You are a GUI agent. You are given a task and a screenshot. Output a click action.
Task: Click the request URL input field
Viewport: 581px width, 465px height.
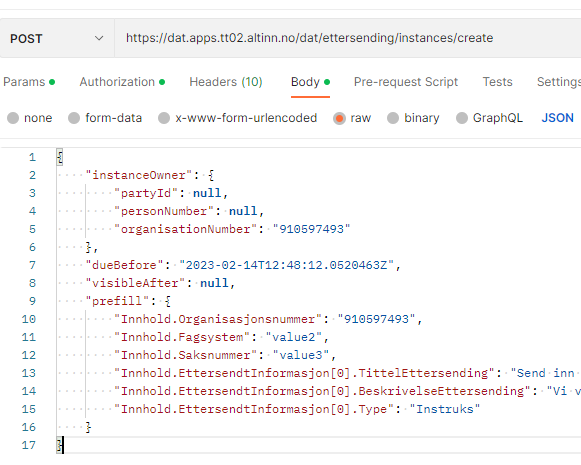tap(348, 38)
